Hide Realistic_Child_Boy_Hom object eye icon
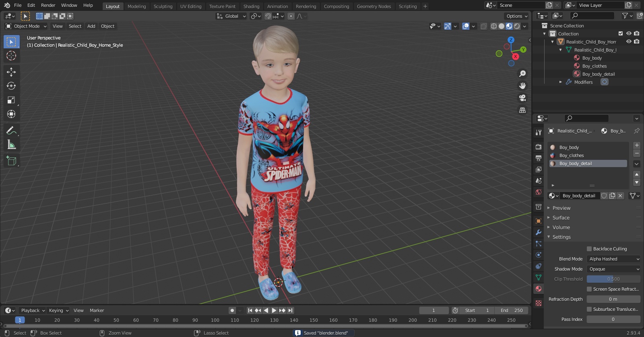 tap(629, 41)
